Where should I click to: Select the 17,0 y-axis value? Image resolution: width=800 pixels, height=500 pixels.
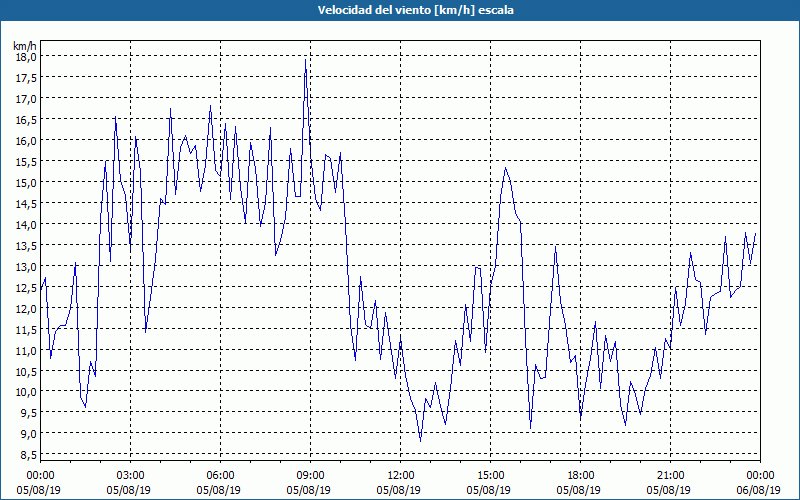click(26, 98)
